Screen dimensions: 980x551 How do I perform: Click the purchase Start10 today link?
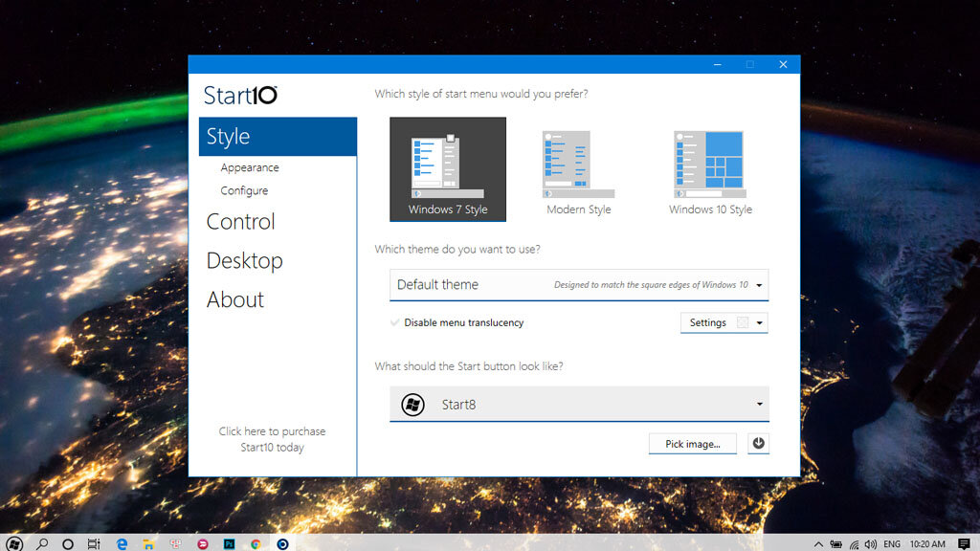point(272,439)
